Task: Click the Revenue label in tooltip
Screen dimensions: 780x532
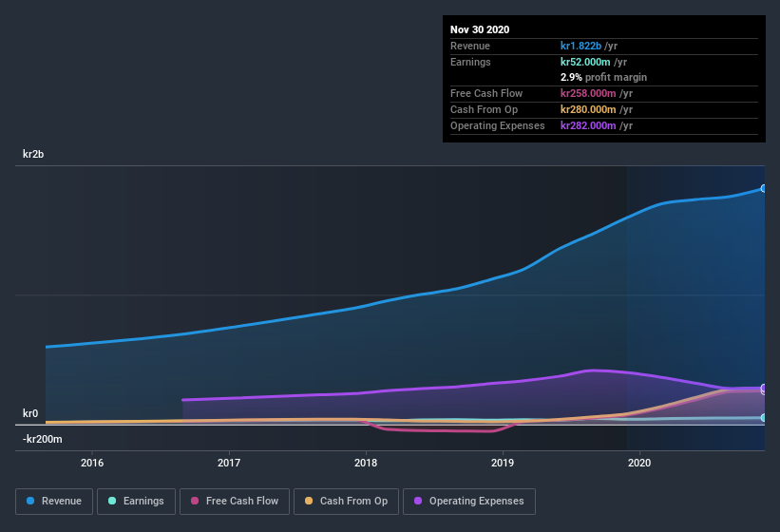Action: [x=470, y=46]
